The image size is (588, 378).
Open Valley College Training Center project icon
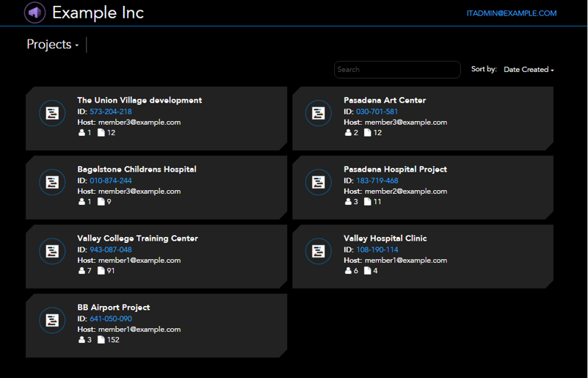[x=52, y=251]
